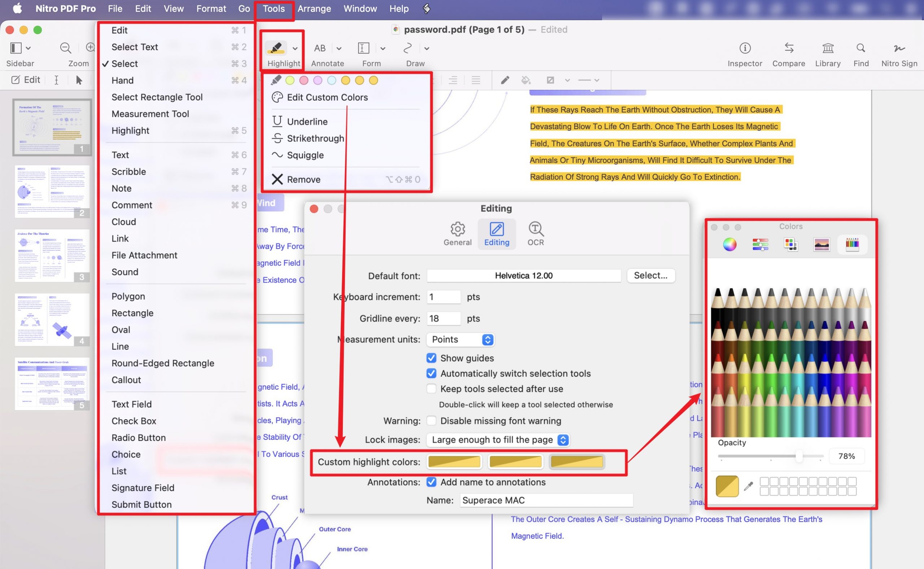Click the script icon in menu bar
This screenshot has width=924, height=569.
(x=426, y=8)
